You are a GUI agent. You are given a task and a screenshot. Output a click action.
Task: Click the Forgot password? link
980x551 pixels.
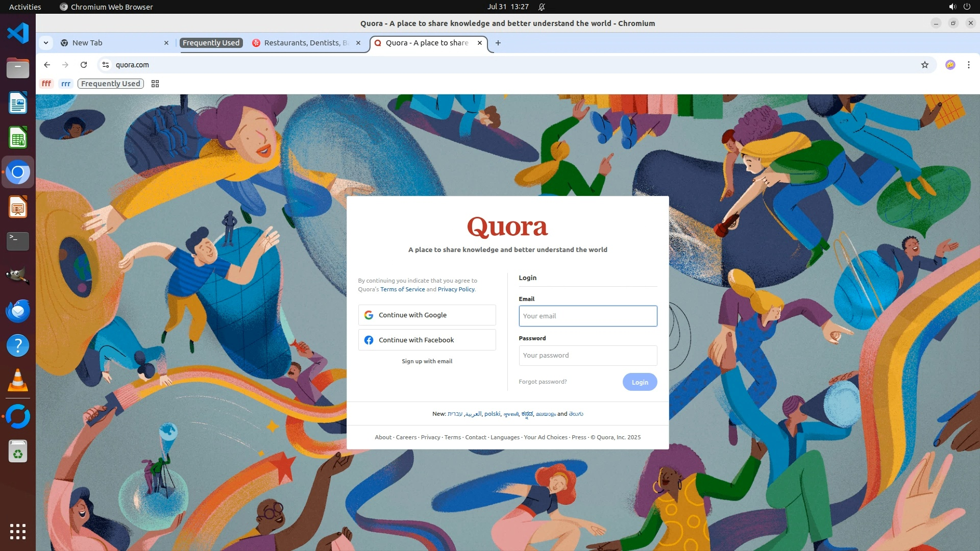tap(543, 382)
